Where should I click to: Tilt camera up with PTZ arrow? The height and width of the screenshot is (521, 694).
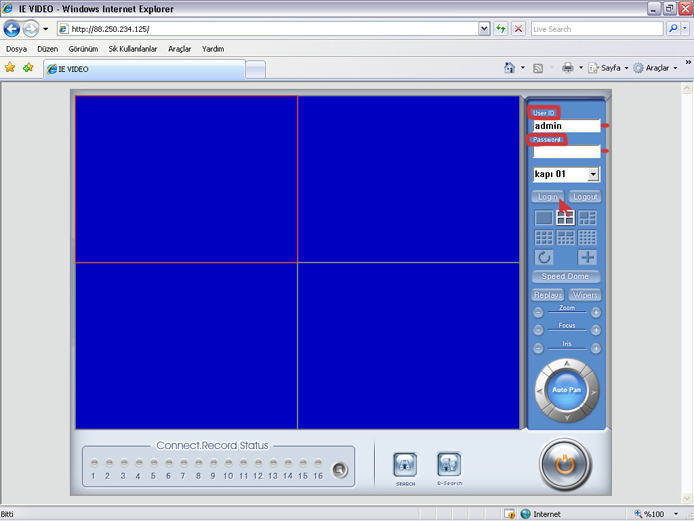(x=567, y=364)
